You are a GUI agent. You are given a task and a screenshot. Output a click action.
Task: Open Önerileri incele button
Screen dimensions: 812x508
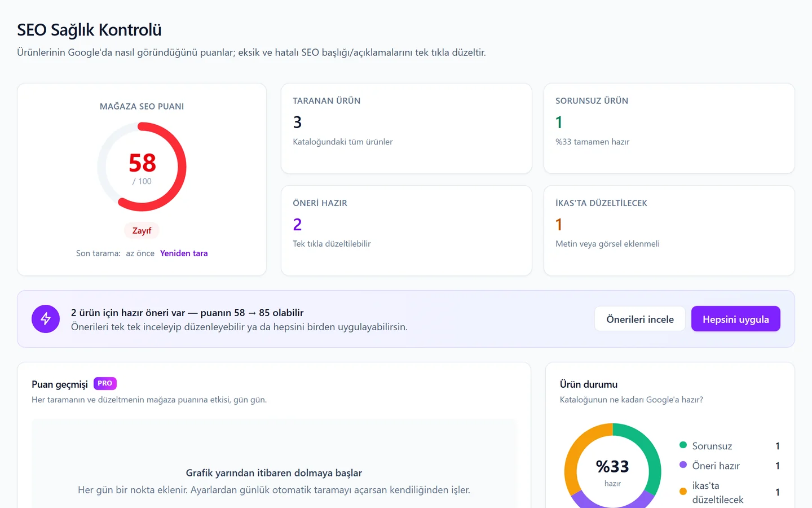click(640, 319)
